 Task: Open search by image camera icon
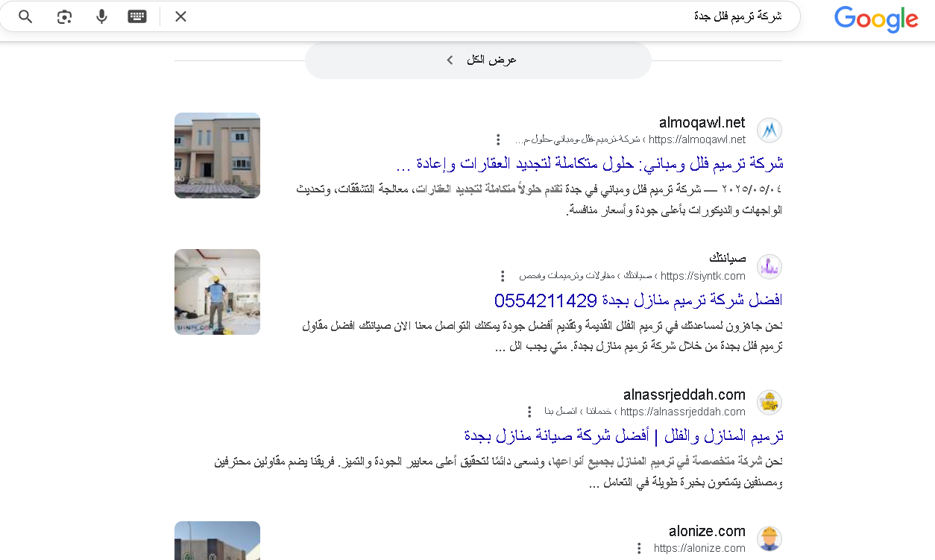[65, 16]
